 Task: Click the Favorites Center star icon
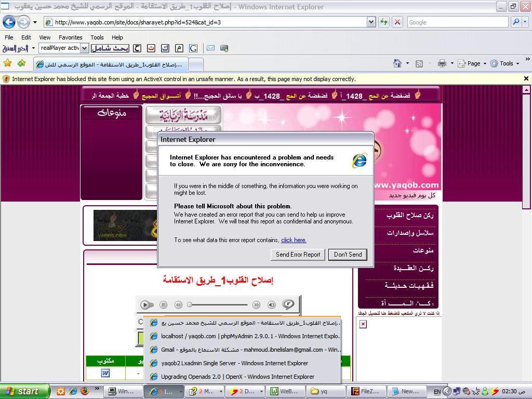click(7, 63)
